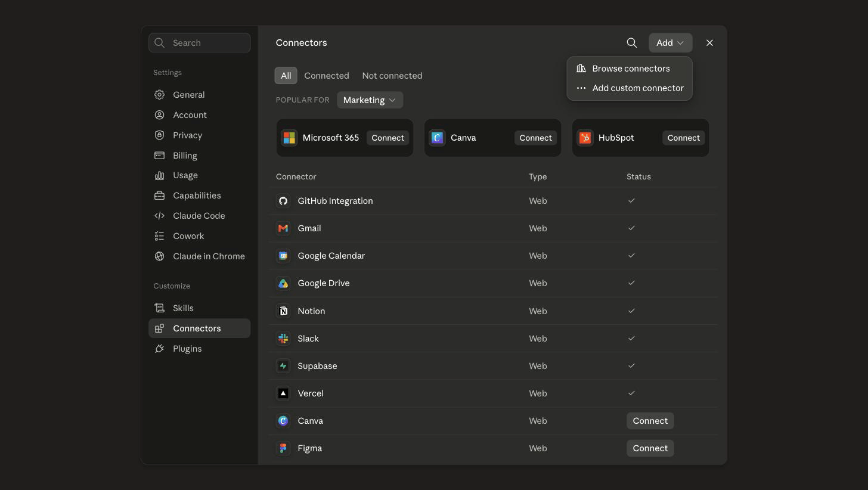Click the Claude in Chrome globe icon
Image resolution: width=868 pixels, height=490 pixels.
[x=159, y=256]
